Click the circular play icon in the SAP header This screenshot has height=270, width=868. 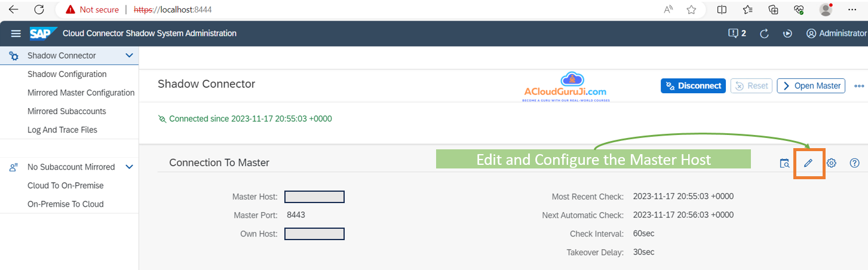(787, 33)
